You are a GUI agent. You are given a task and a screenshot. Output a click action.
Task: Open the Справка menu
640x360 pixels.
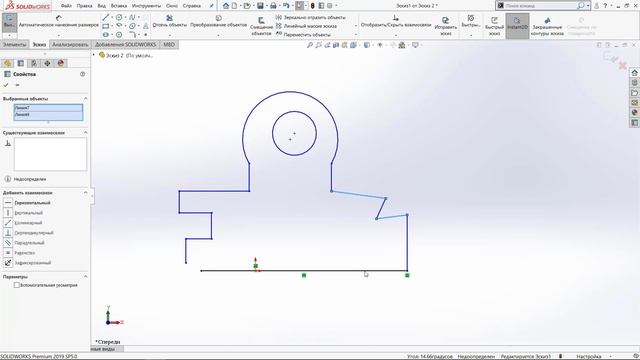point(191,6)
